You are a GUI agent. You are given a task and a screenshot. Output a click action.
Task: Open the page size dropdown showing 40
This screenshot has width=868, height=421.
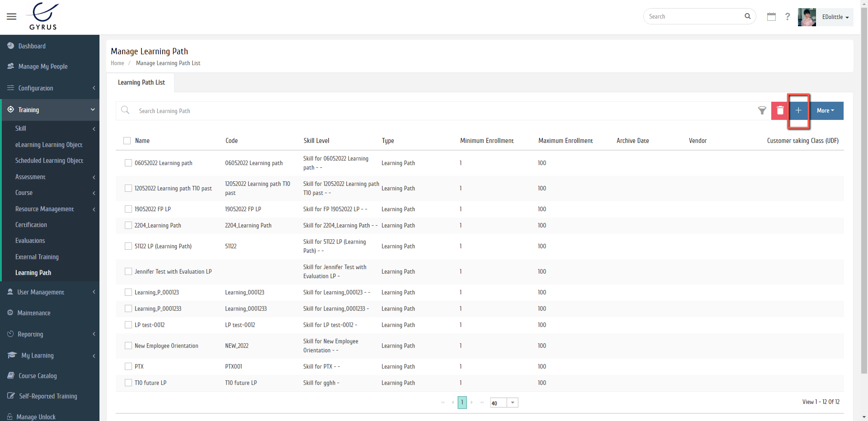click(512, 402)
